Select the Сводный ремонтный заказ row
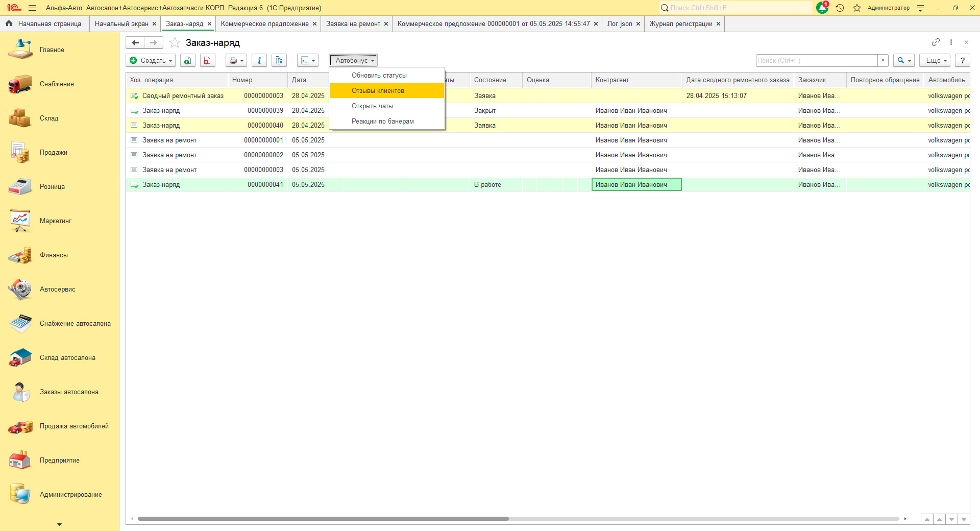Screen dimensions: 980x531 pyautogui.click(x=548, y=95)
